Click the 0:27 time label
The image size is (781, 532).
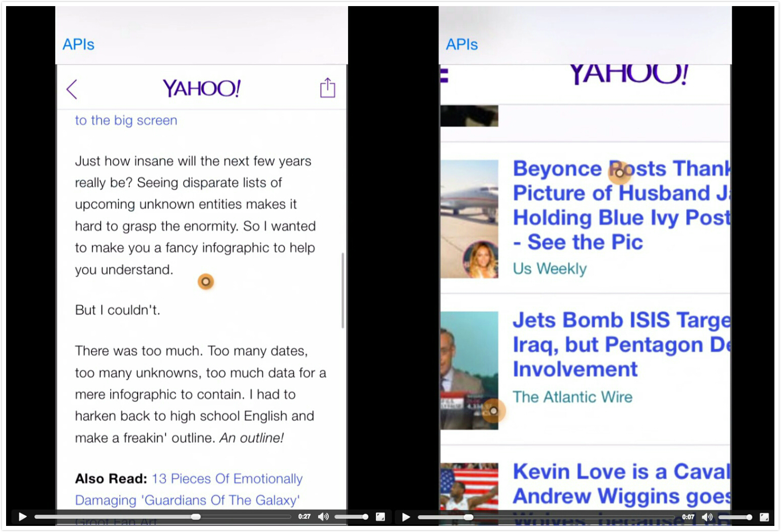[x=304, y=517]
